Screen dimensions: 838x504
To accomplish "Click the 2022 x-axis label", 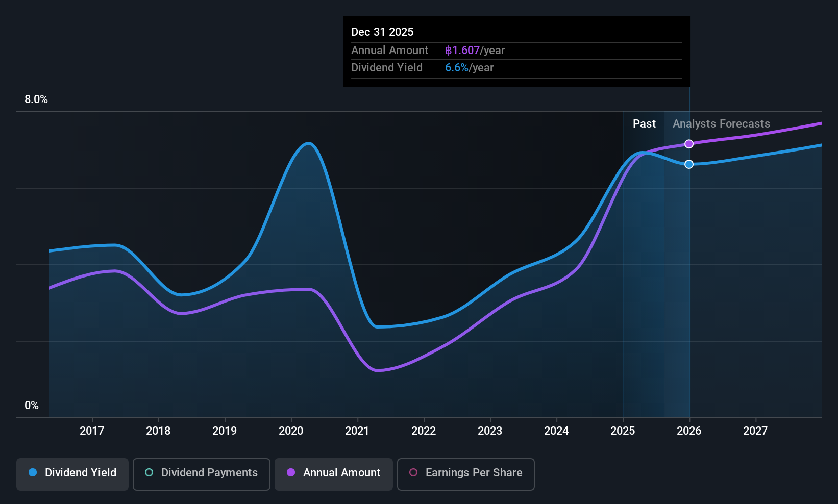I will [x=424, y=431].
